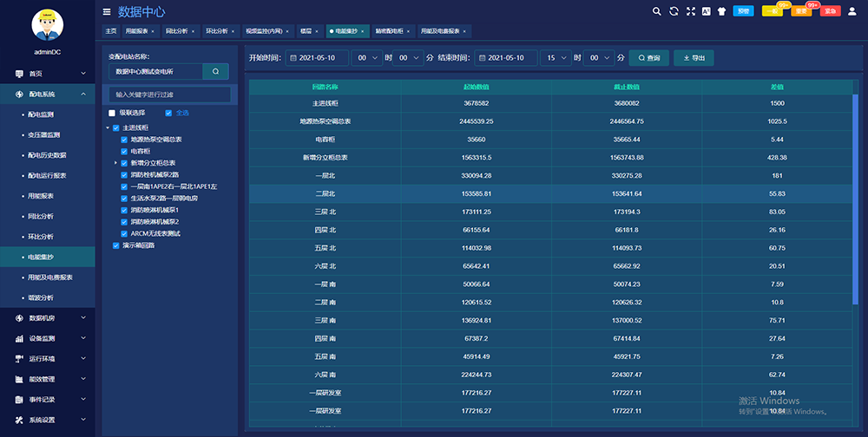Uncheck the 电容柜 tree checkbox

pos(124,151)
